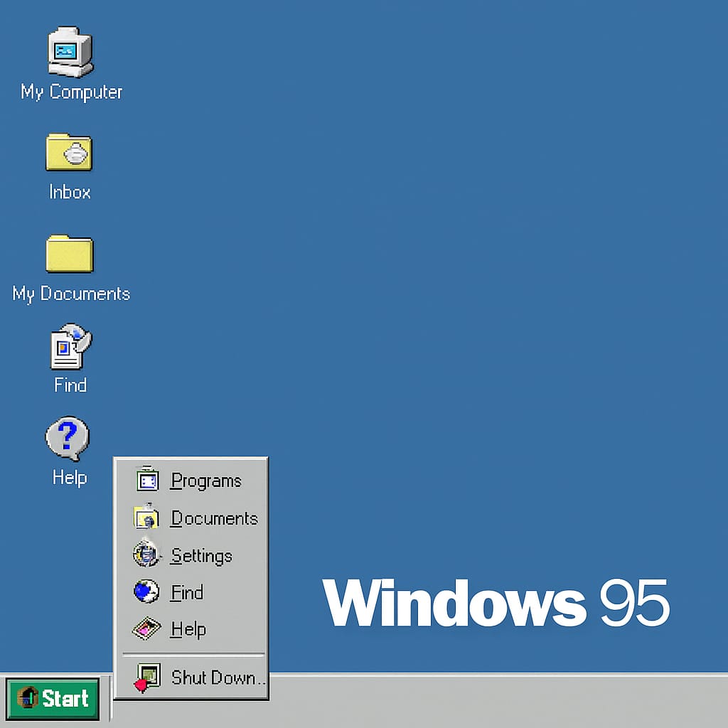Viewport: 728px width, 728px height.
Task: Open Documents from the Start menu
Action: pyautogui.click(x=214, y=518)
